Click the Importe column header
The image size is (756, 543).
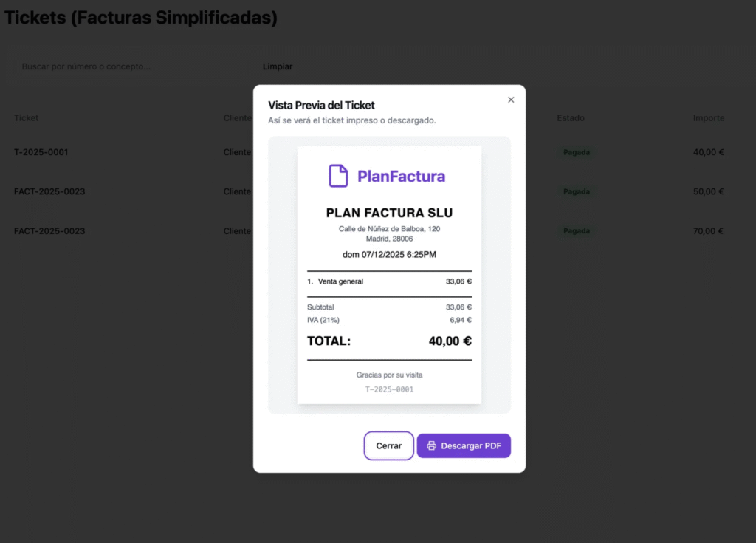(x=708, y=118)
